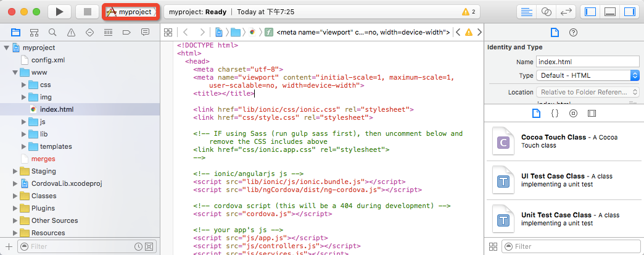Jump to previous issue in editor
The width and height of the screenshot is (644, 255).
459,32
